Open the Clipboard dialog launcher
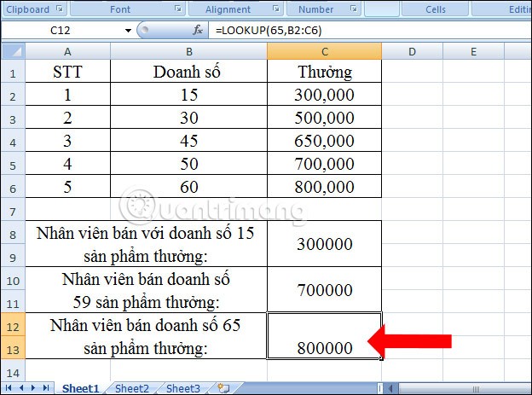The height and width of the screenshot is (395, 532). 60,9
